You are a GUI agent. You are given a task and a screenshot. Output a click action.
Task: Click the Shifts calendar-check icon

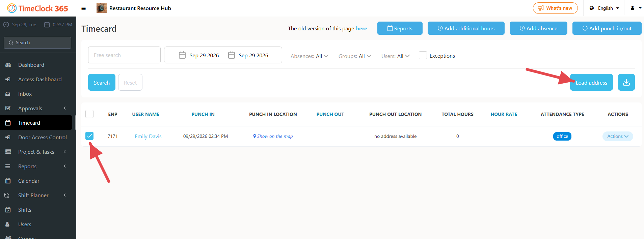(8, 210)
